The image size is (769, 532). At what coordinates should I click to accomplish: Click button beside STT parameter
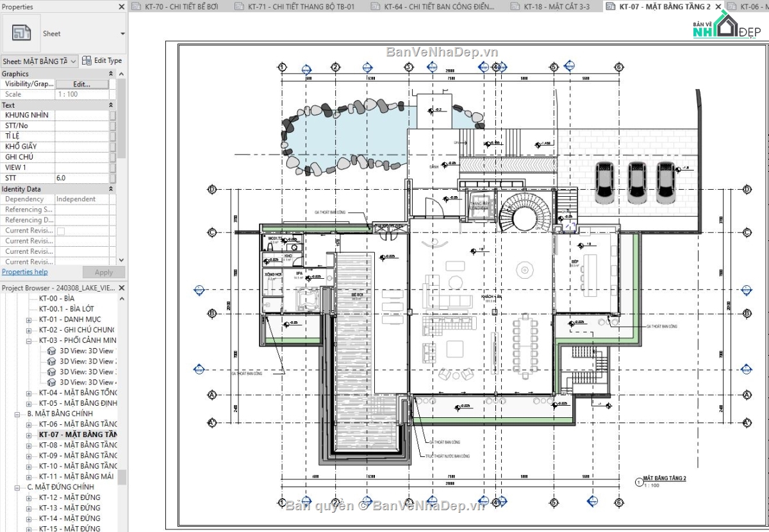(113, 178)
